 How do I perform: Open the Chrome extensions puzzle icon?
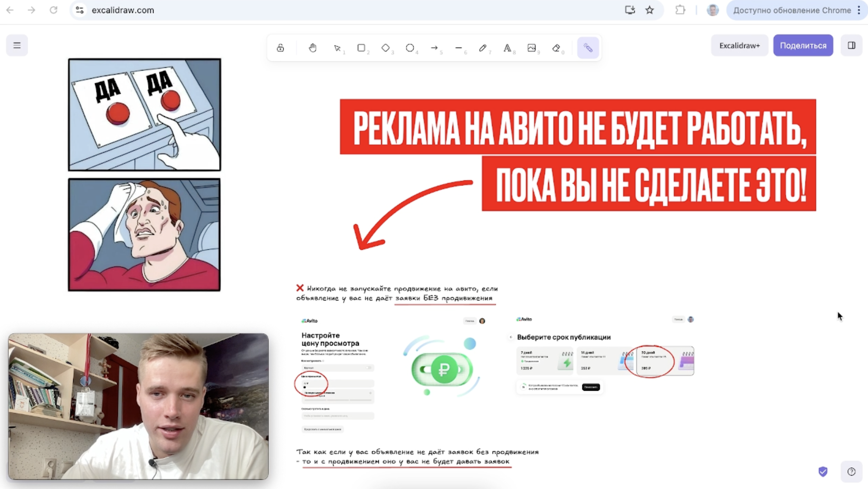[680, 10]
